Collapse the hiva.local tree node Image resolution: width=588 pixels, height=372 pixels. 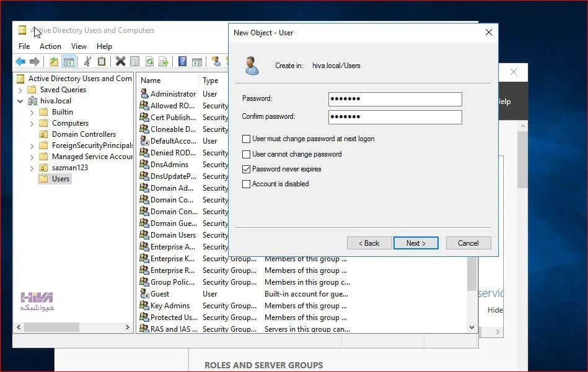tap(20, 101)
